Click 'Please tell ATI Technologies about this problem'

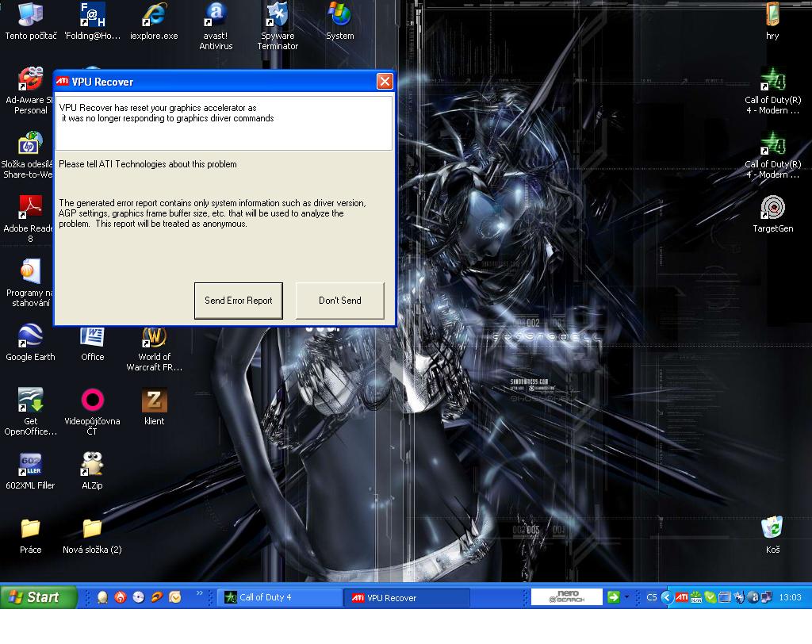(x=147, y=164)
